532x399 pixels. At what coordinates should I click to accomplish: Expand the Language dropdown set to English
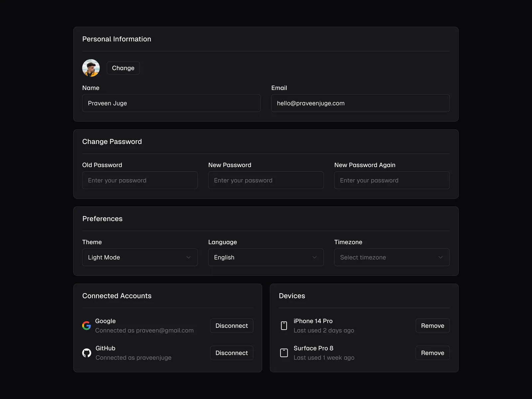coord(266,257)
